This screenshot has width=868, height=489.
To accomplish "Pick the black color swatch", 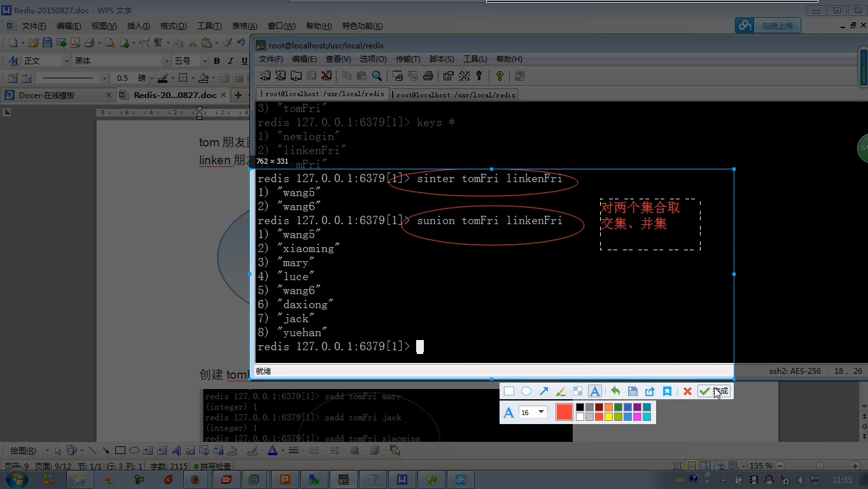I will [580, 407].
